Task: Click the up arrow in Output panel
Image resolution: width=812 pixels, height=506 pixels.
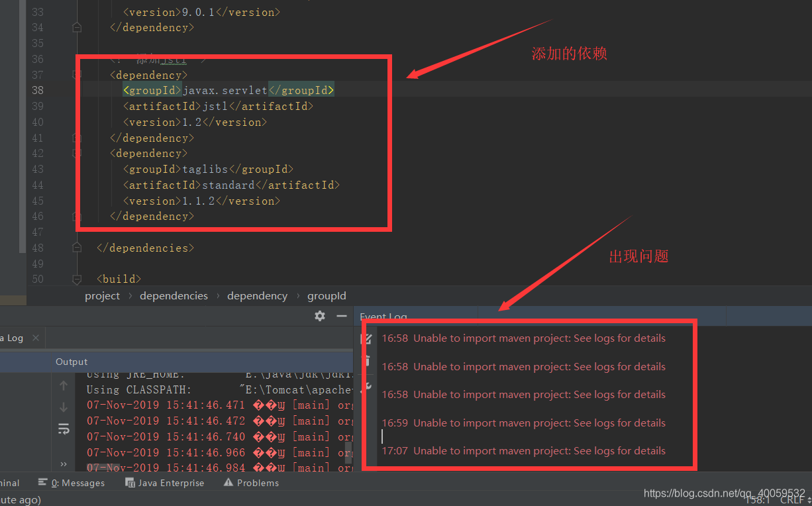Action: (64, 385)
